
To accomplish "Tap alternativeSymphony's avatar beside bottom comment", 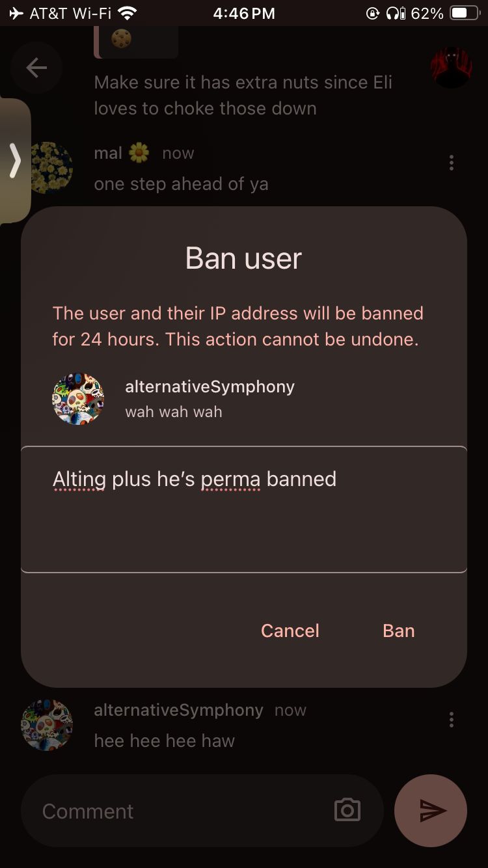I will click(47, 726).
